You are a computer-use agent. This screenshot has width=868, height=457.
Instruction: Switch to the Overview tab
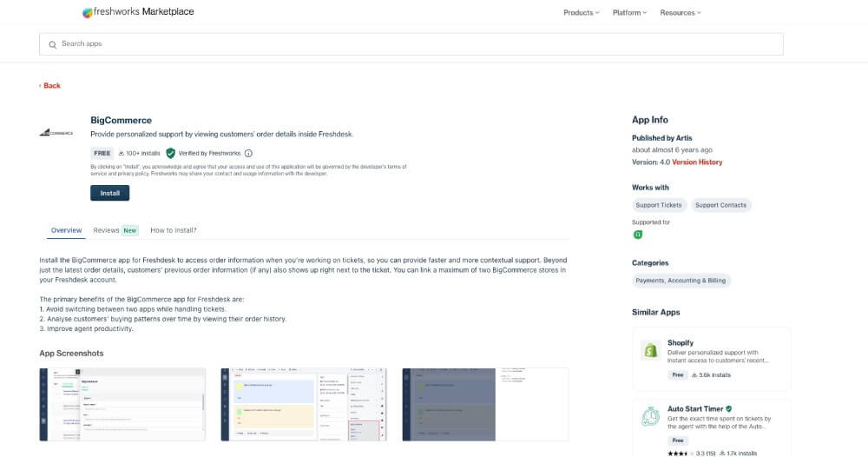click(67, 230)
